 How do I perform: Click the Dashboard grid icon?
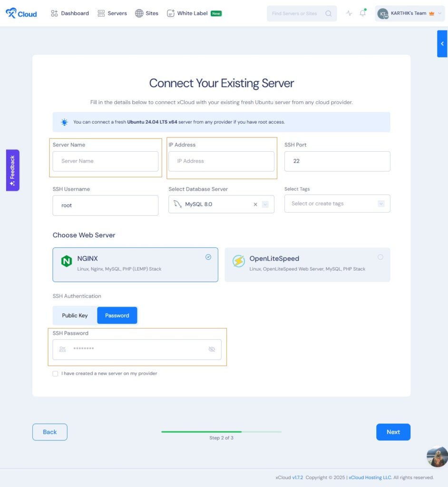point(54,13)
